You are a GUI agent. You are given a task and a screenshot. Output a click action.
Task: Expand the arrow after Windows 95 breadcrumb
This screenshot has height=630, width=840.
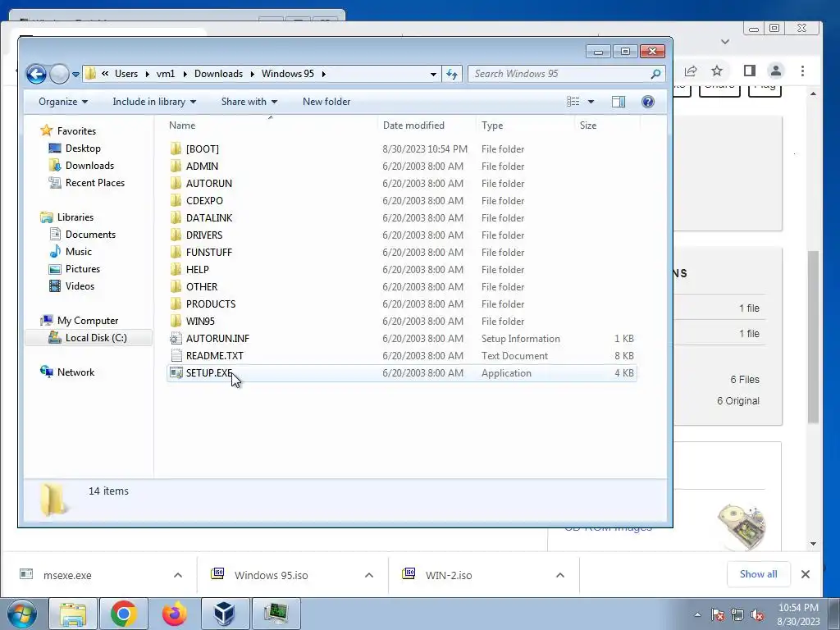323,74
